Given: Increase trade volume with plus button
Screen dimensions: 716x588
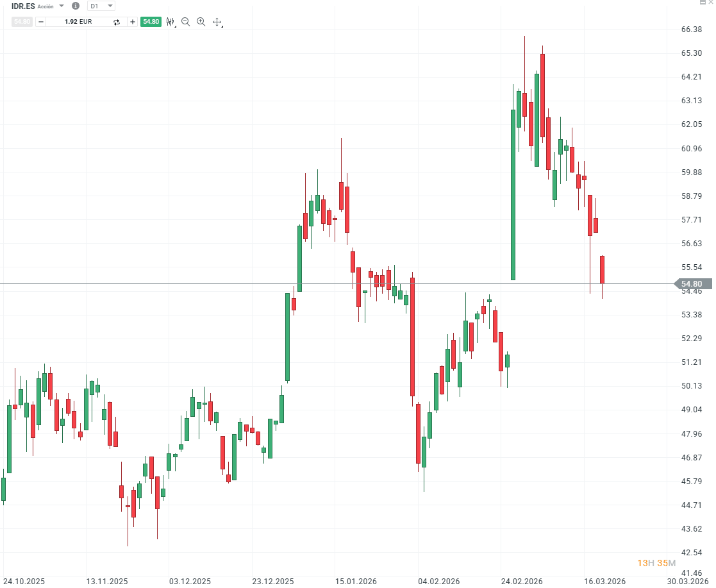Looking at the screenshot, I should point(133,22).
